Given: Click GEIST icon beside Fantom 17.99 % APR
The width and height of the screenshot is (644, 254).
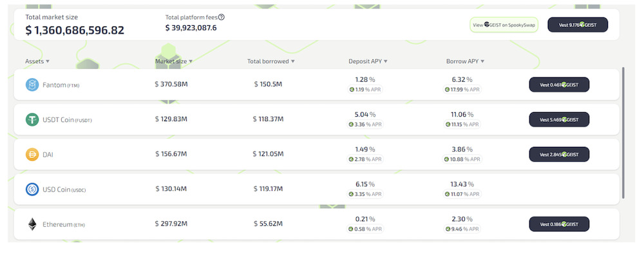Looking at the screenshot, I should (x=447, y=89).
